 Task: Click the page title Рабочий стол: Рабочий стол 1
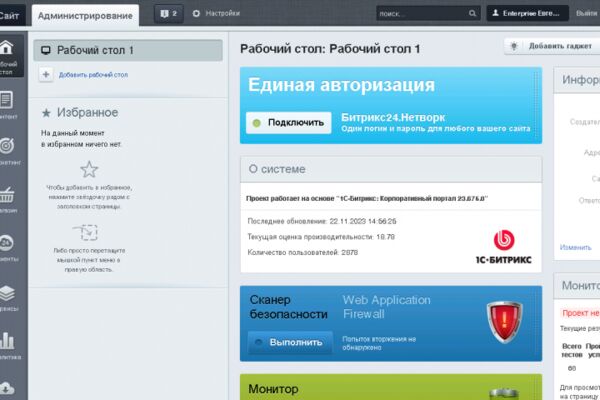pyautogui.click(x=330, y=49)
